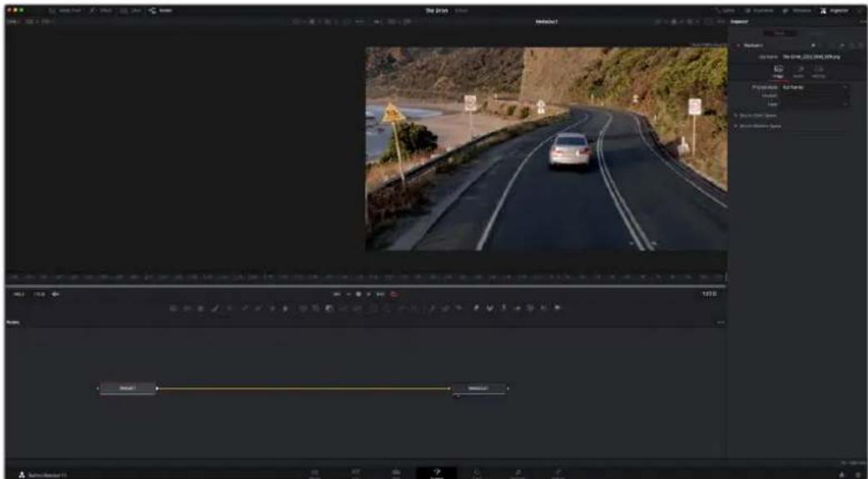Add a Paint node from toolbar
This screenshot has height=479, width=868.
click(x=216, y=308)
